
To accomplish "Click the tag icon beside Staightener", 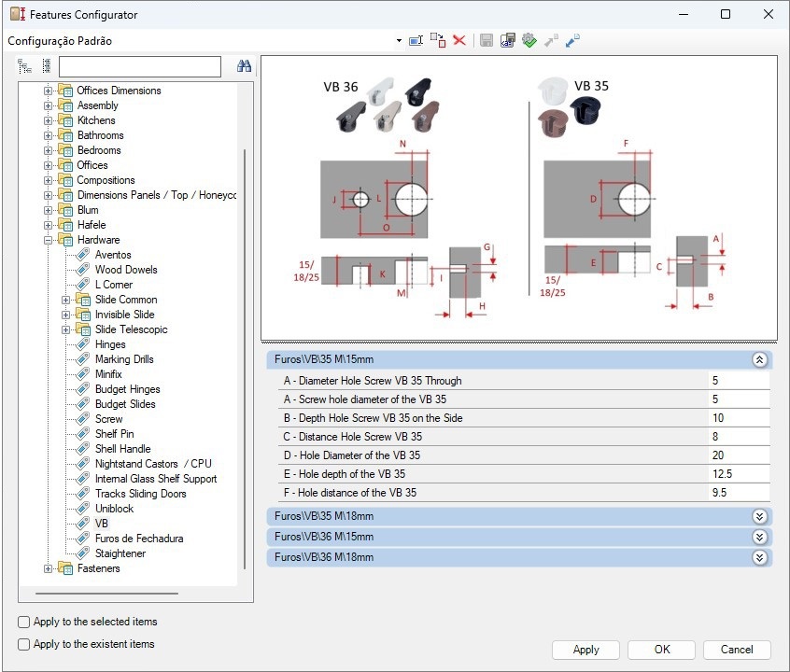I will (82, 553).
